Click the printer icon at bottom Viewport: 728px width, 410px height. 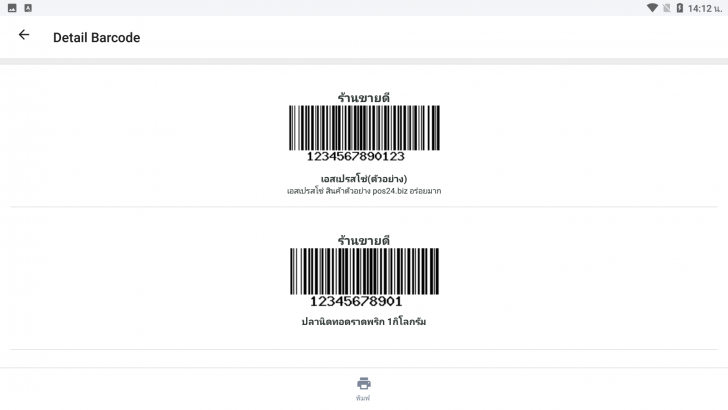(363, 384)
